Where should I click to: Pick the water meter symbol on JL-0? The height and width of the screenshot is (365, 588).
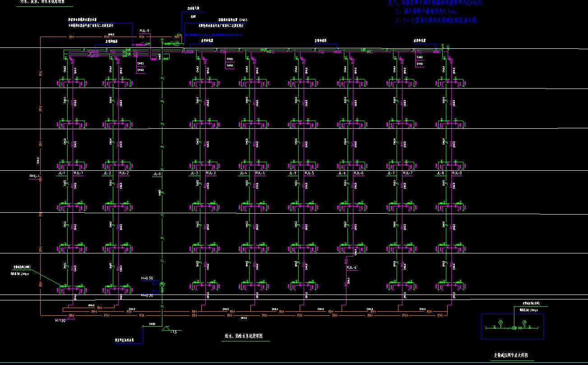point(162,284)
